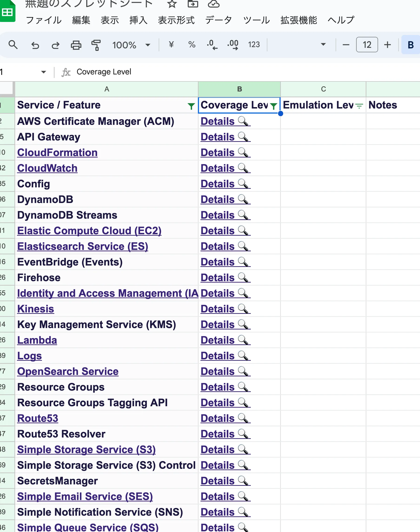Select the paint format roller icon
Image resolution: width=420 pixels, height=532 pixels.
pyautogui.click(x=96, y=45)
